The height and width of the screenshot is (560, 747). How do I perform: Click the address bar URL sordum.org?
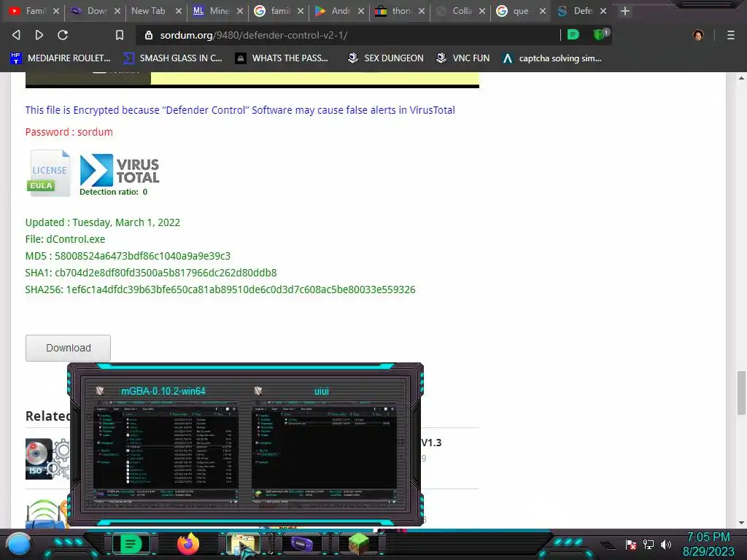pos(253,35)
